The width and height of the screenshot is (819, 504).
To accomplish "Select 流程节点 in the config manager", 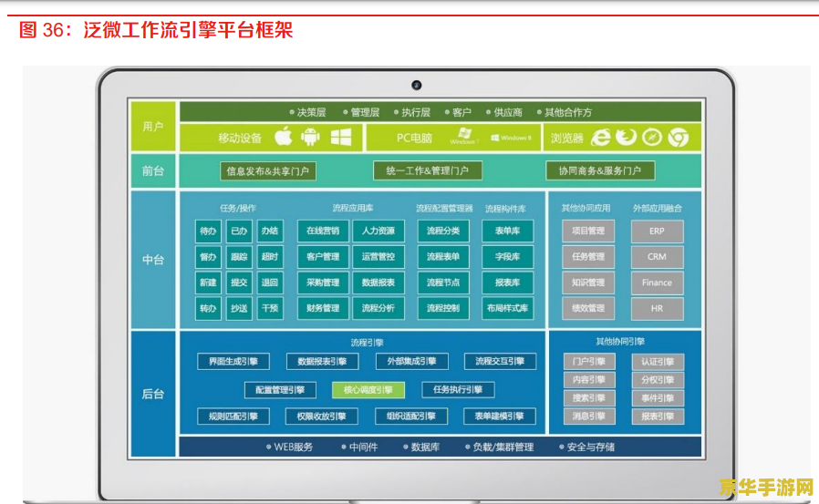I will pyautogui.click(x=443, y=283).
